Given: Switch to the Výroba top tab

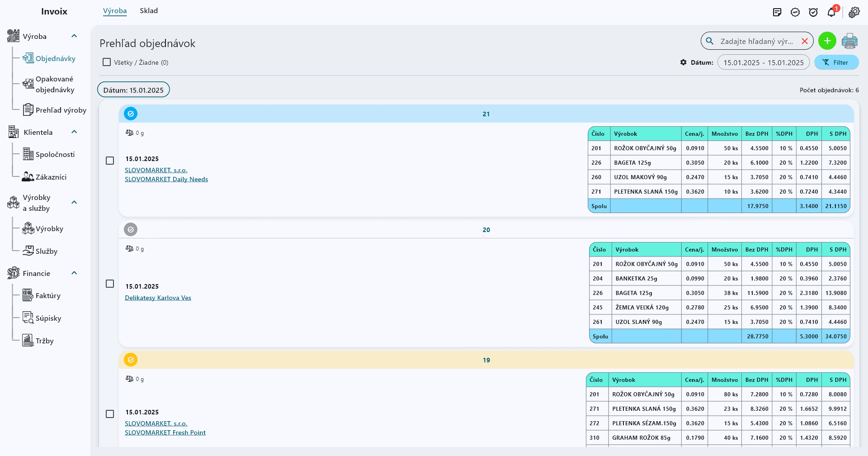Looking at the screenshot, I should coord(115,11).
